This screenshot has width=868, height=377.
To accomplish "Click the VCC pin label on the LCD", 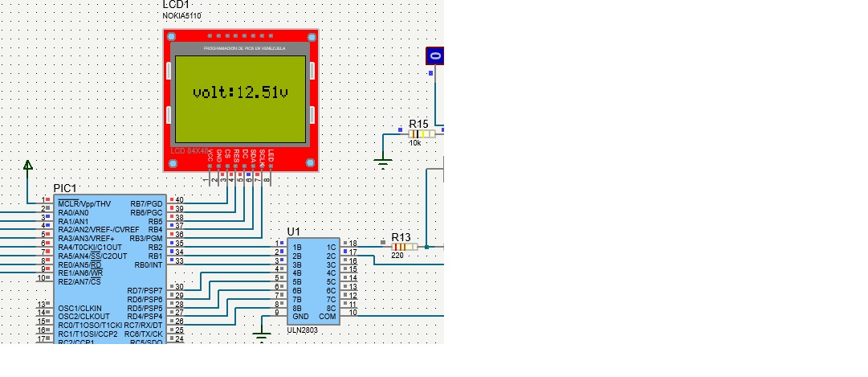I will pos(210,156).
